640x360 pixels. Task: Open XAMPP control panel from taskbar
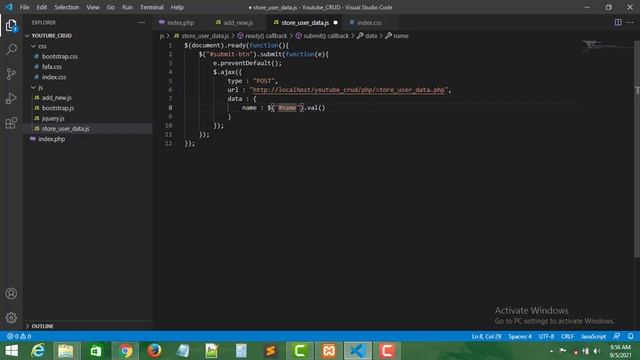329,351
